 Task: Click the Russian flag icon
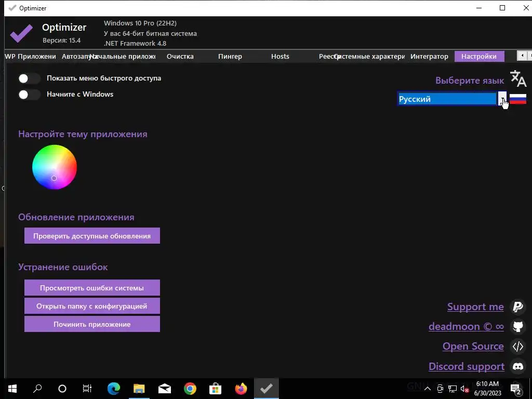pyautogui.click(x=518, y=99)
